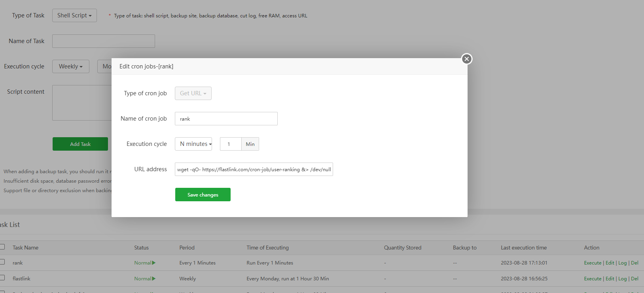Image resolution: width=644 pixels, height=293 pixels.
Task: Click Edit link for the flastlink task
Action: tap(610, 279)
